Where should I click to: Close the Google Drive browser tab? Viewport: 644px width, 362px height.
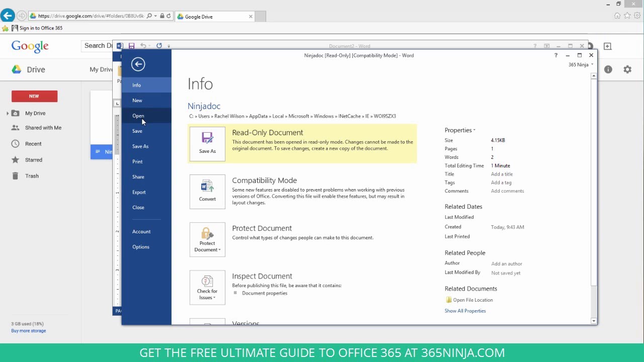(251, 17)
